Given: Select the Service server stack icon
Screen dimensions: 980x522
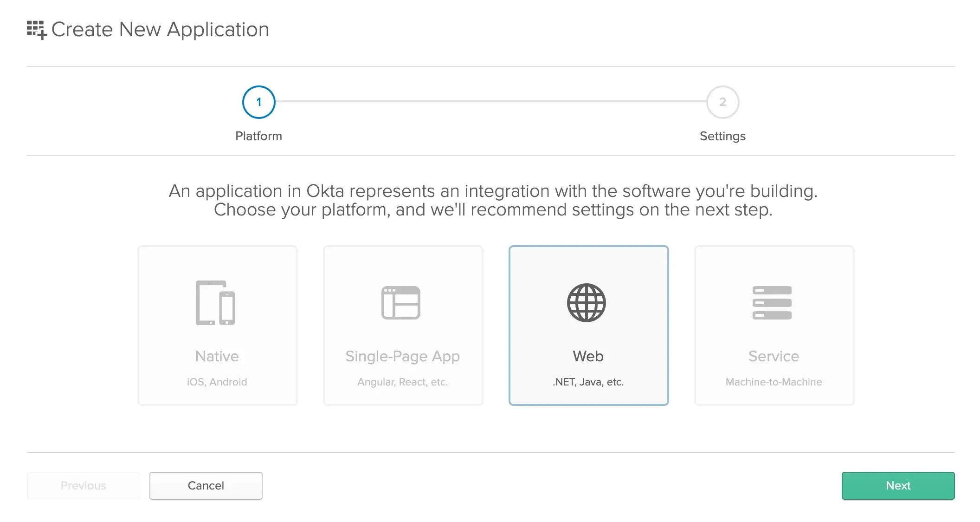Looking at the screenshot, I should tap(772, 303).
